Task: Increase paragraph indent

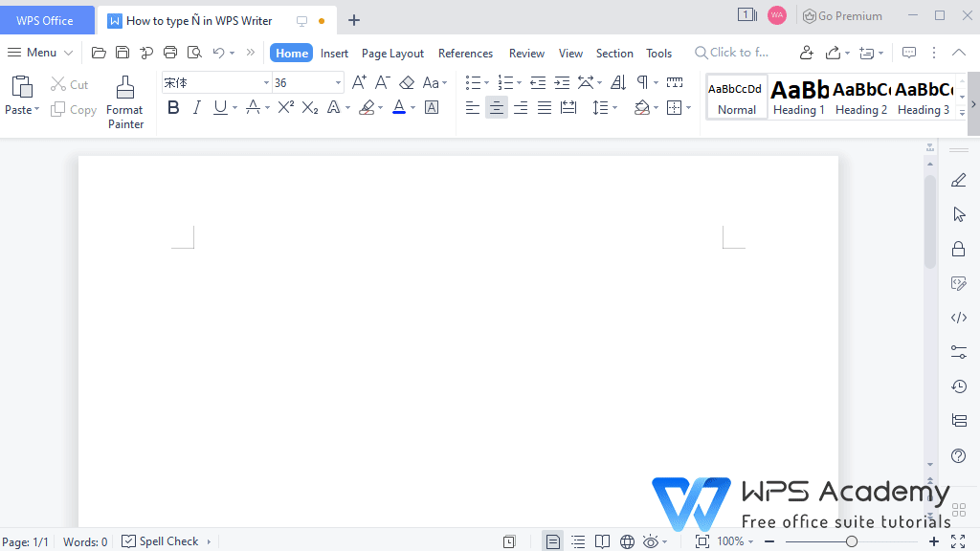Action: tap(562, 82)
